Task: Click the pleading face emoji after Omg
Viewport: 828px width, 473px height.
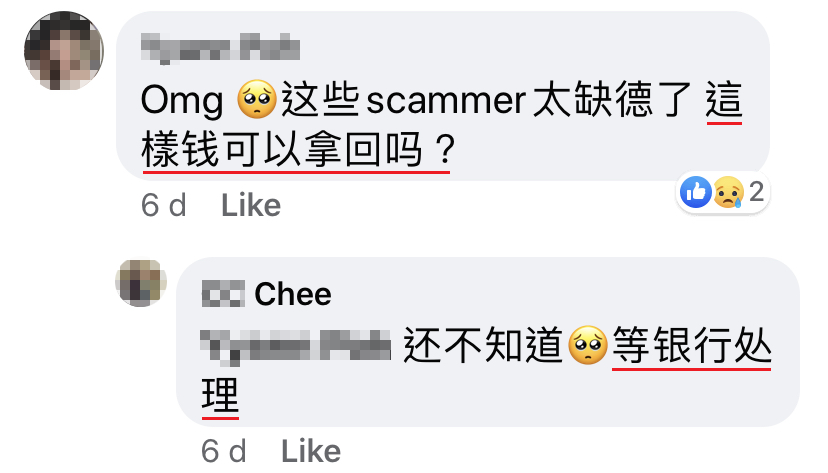Action: pos(257,100)
